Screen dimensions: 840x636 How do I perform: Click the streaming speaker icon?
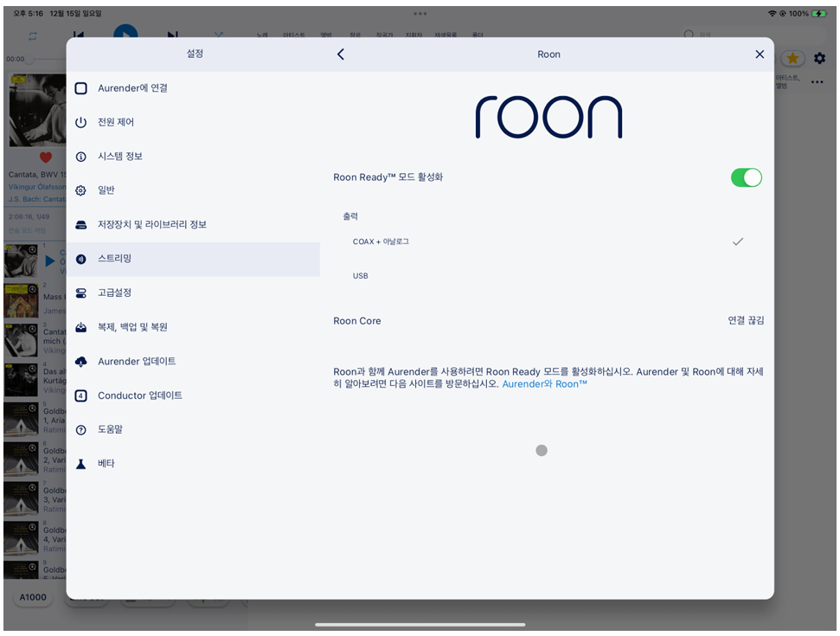[x=81, y=260]
